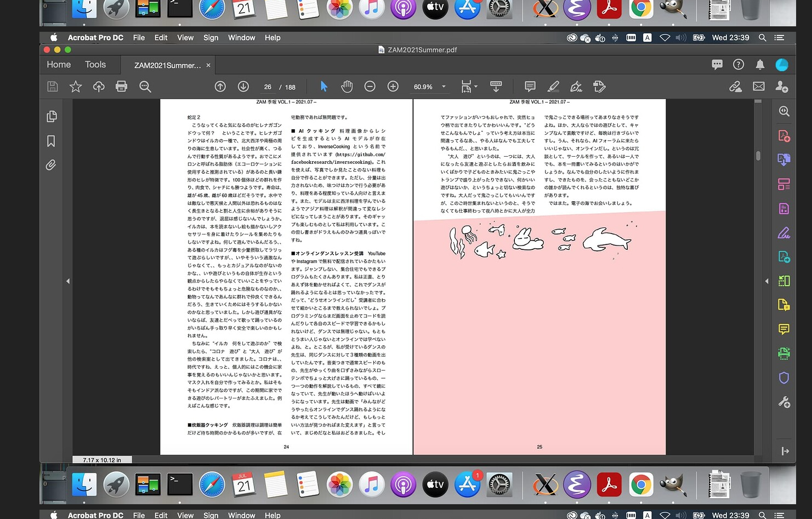Open the chat notifications speech bubble icon
Image resolution: width=812 pixels, height=519 pixels.
[717, 65]
